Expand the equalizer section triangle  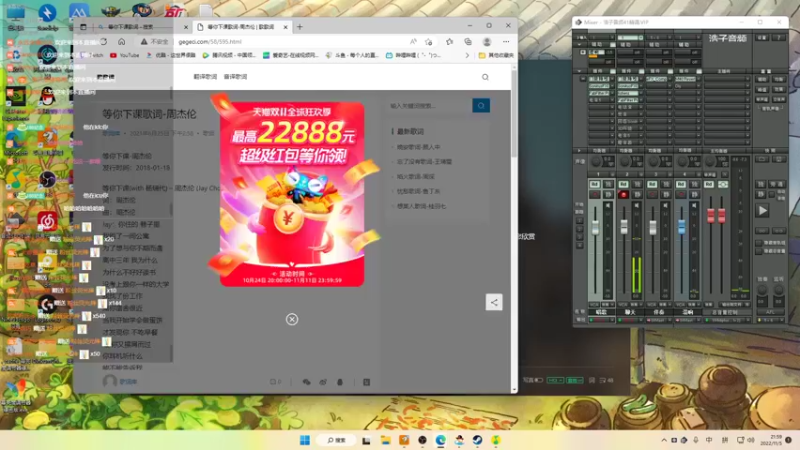pyautogui.click(x=579, y=151)
